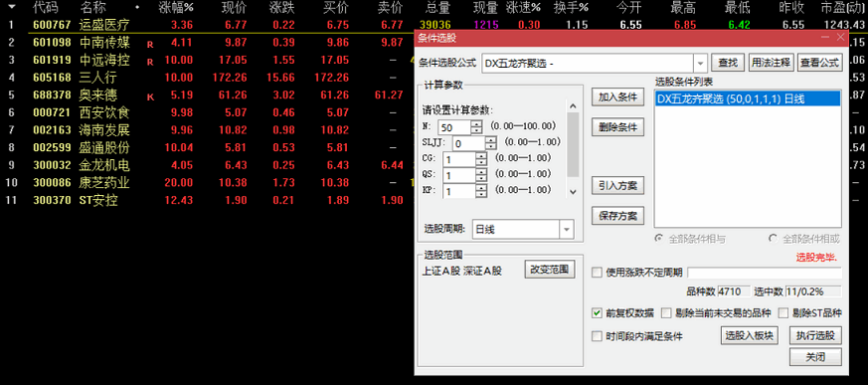Click 执行选股 button

815,335
